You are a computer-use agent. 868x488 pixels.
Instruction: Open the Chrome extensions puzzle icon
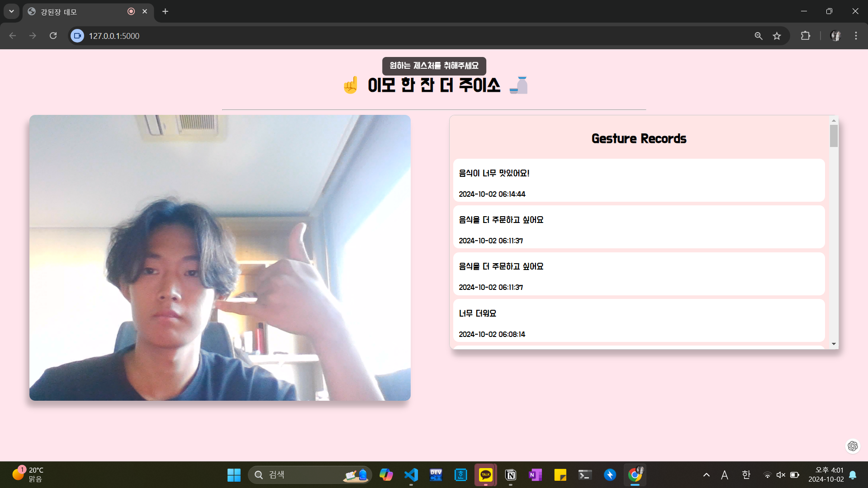[806, 36]
